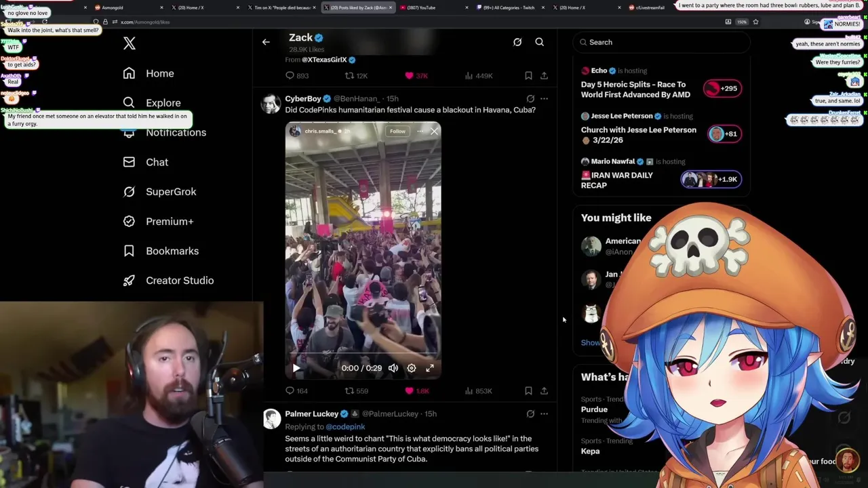This screenshot has height=488, width=868.
Task: Click the Grok icon on CyberBoy's post
Action: coord(530,99)
